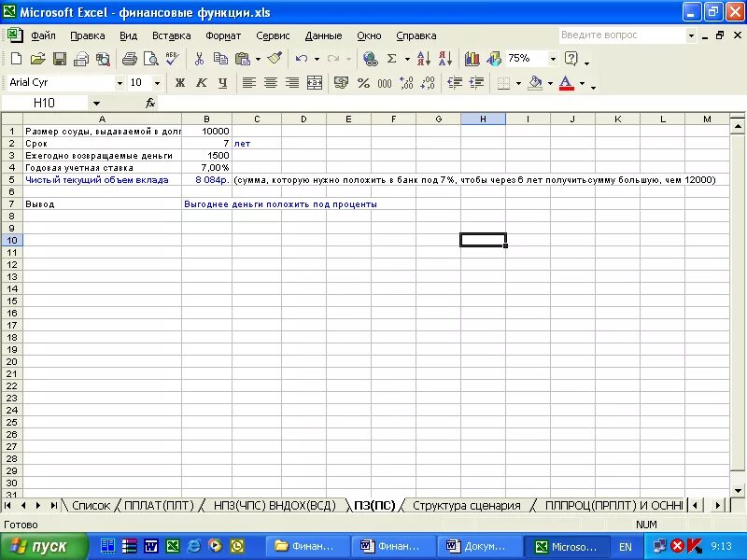Switch to the Докум... Word taskbar button
The image size is (747, 560).
478,546
